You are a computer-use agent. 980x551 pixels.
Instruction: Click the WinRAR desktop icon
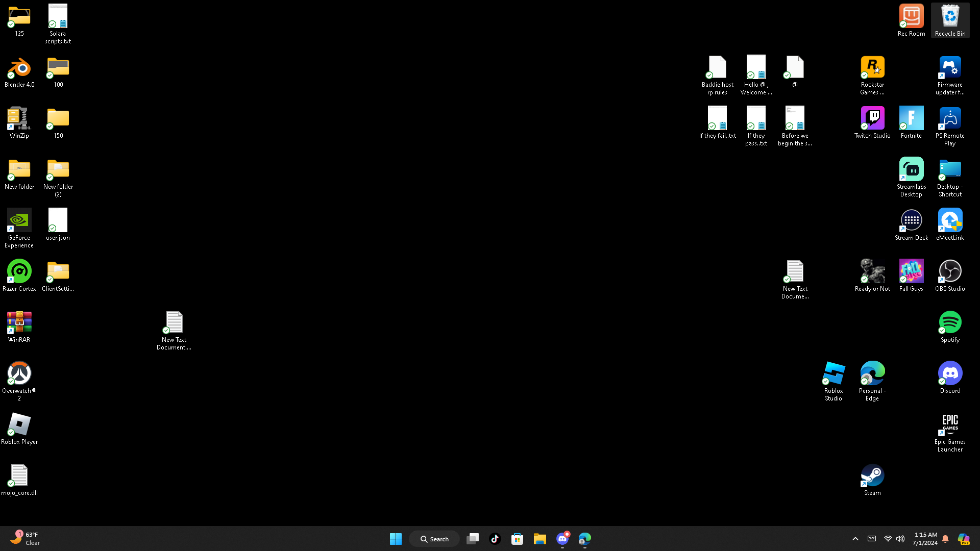19,328
